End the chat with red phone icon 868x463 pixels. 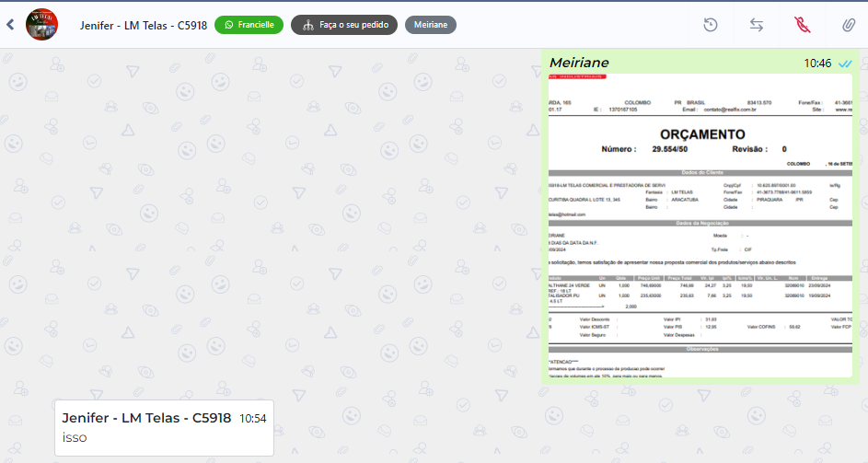[x=802, y=25]
